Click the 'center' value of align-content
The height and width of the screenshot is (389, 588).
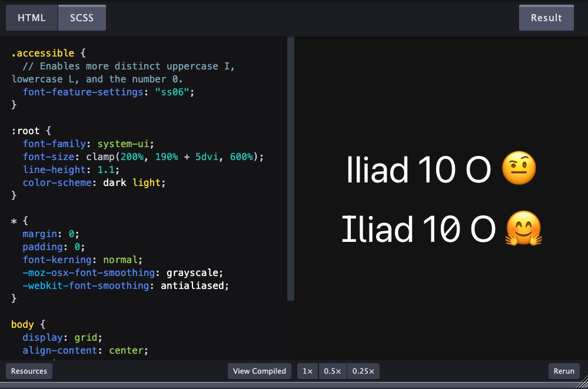point(125,350)
